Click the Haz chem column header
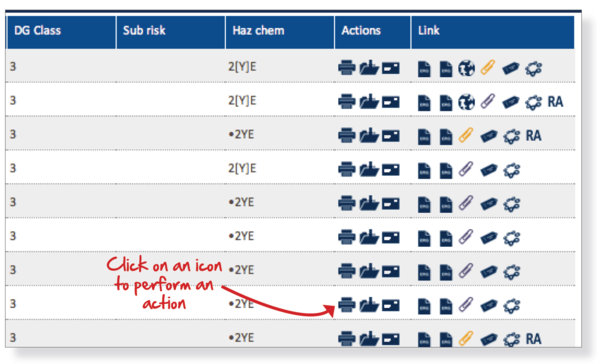 280,32
